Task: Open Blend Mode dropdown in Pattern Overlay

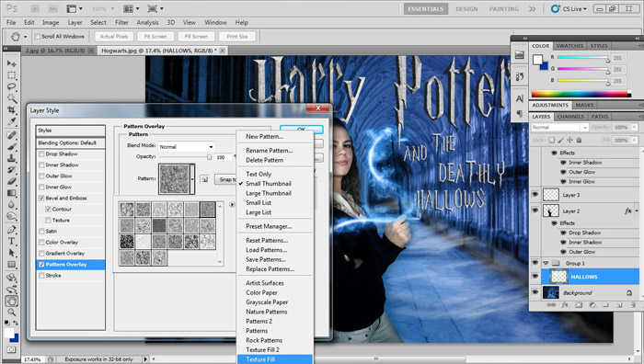Action: pos(186,146)
